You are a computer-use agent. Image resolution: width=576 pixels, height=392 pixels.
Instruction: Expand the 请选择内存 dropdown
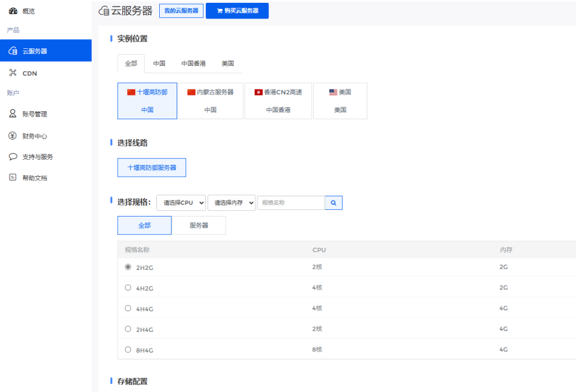[231, 202]
